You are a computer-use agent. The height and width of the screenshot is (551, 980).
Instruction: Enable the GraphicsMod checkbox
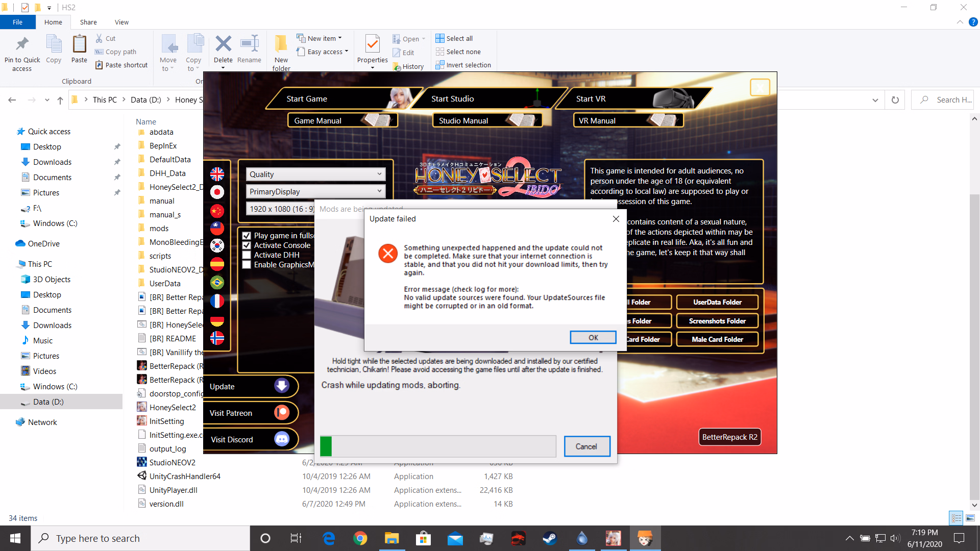click(247, 265)
